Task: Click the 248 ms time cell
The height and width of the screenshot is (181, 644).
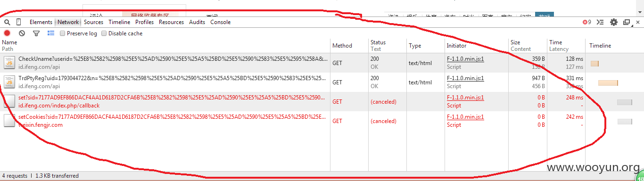Action: point(574,98)
